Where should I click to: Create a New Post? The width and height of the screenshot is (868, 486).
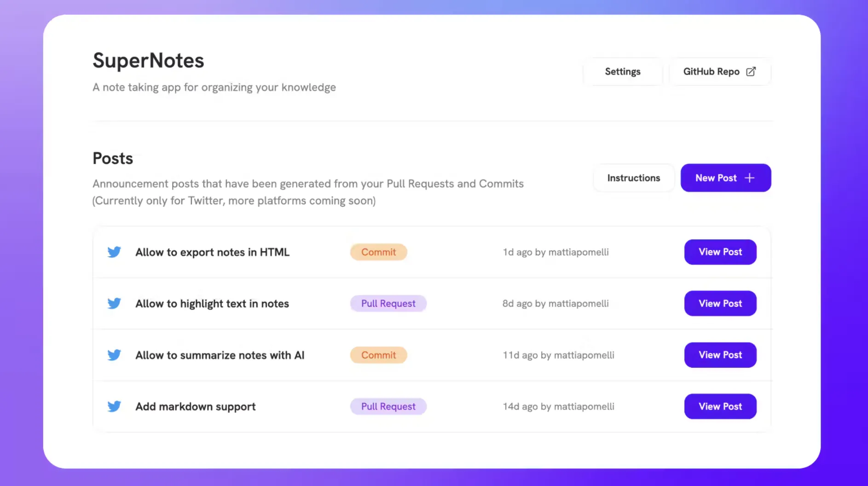[x=726, y=178]
